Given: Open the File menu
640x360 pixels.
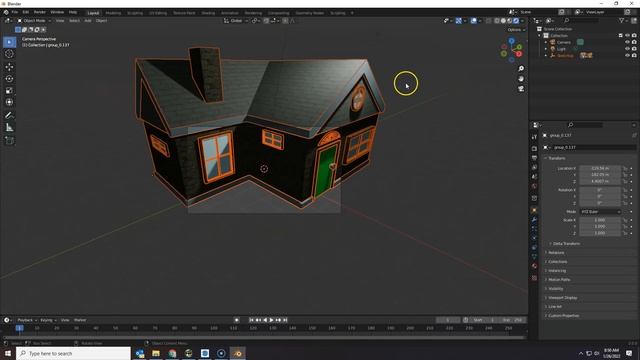Looking at the screenshot, I should (15, 12).
